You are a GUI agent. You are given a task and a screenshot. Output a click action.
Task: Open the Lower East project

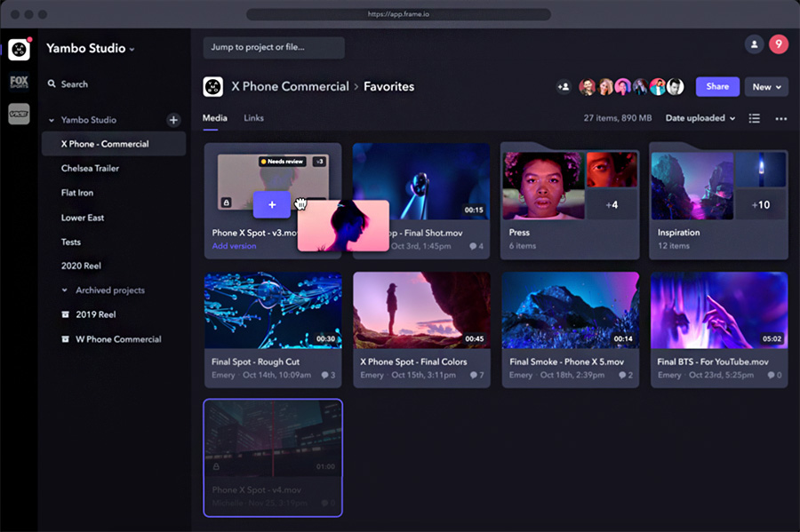(83, 218)
